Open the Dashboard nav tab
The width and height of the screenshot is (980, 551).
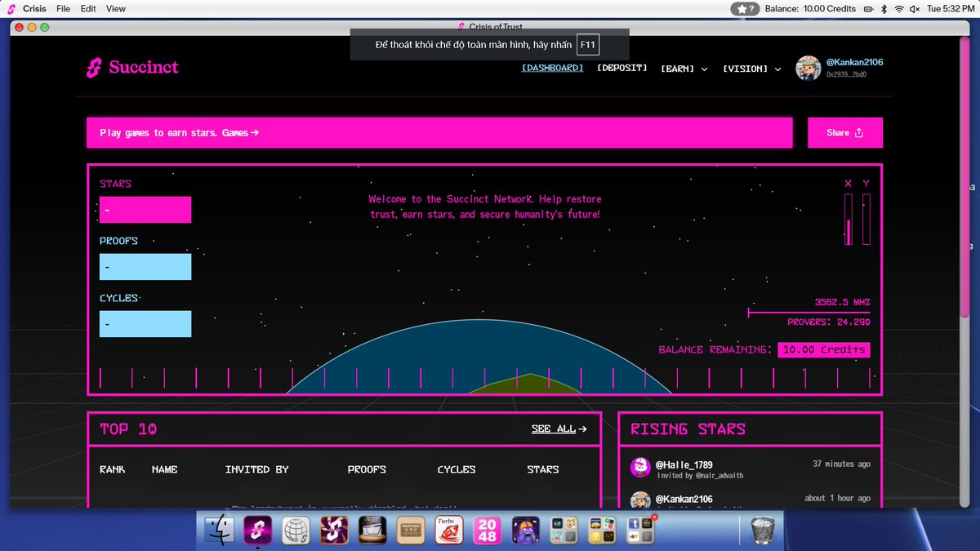553,69
